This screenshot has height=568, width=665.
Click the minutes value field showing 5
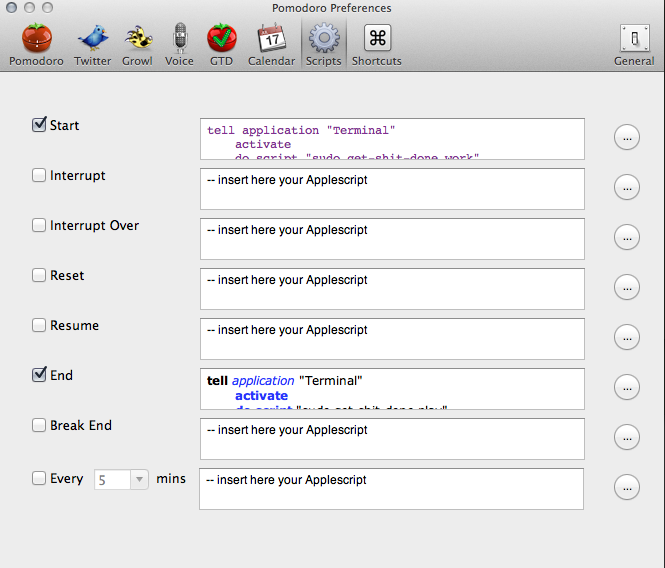point(112,479)
